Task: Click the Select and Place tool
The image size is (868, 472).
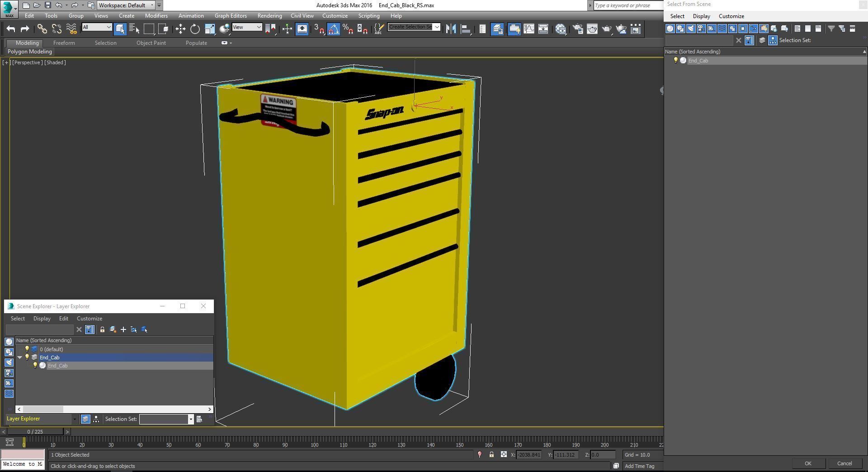Action: tap(224, 29)
